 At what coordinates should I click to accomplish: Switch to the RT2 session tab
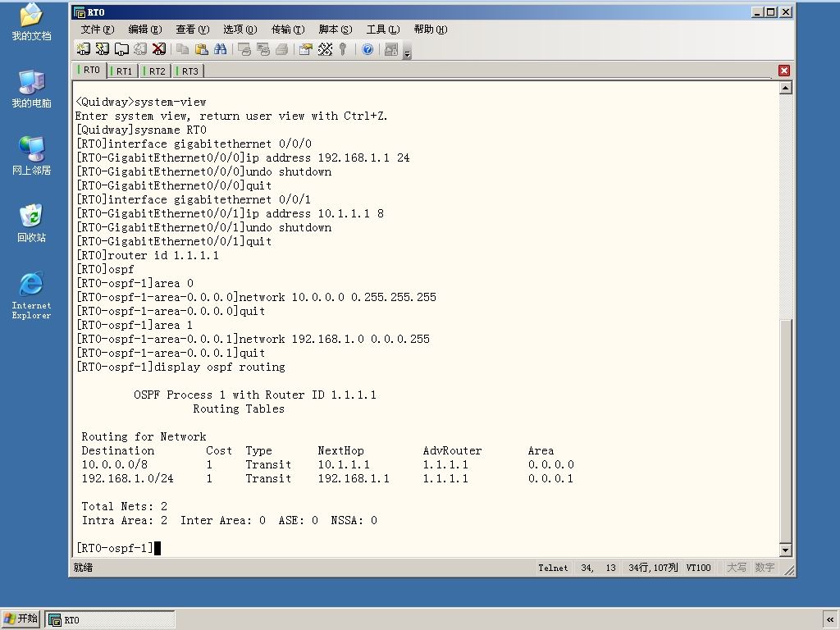pos(155,71)
